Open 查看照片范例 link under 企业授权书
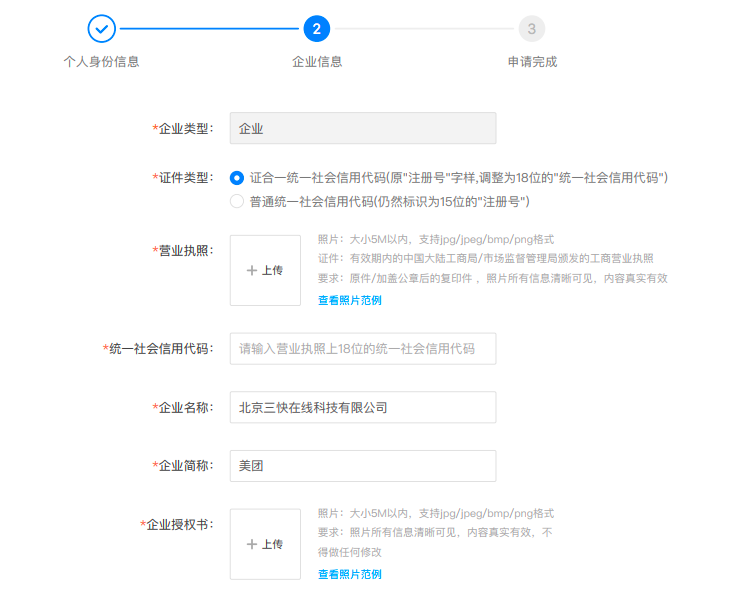 coord(349,574)
